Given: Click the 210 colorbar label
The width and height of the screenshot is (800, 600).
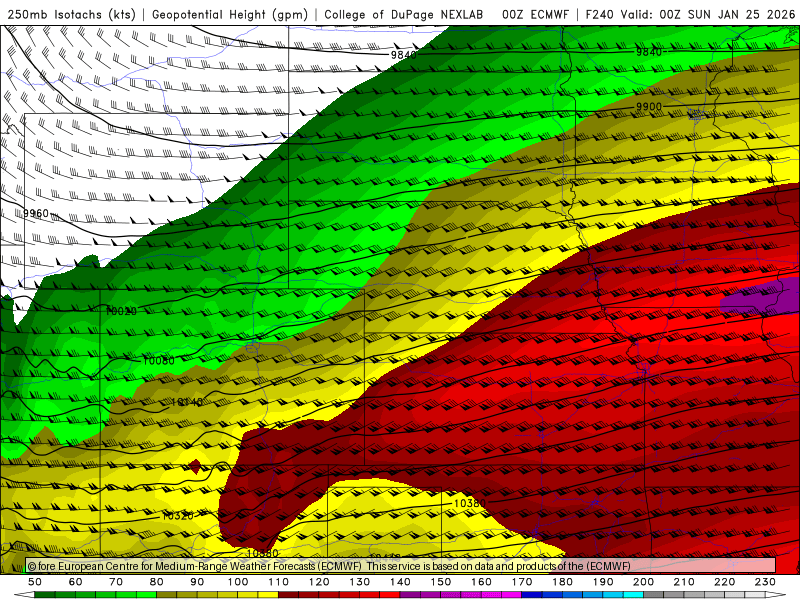Looking at the screenshot, I should [x=684, y=582].
